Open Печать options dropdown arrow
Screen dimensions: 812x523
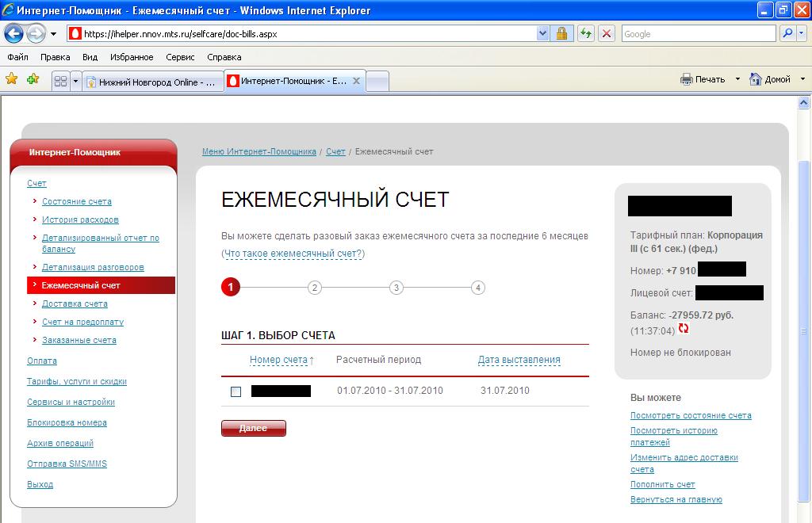click(737, 79)
